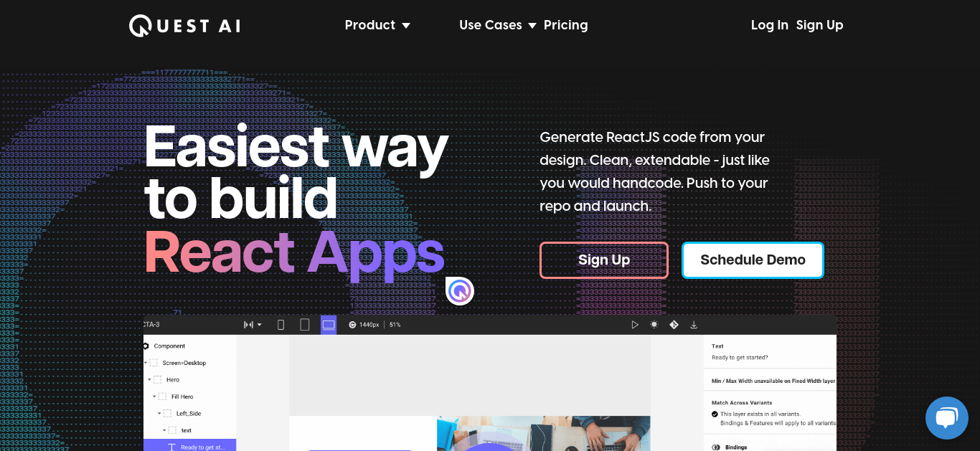Screen dimensions: 980x451
Task: Collapse the Left_Side layer arrow
Action: 159,413
